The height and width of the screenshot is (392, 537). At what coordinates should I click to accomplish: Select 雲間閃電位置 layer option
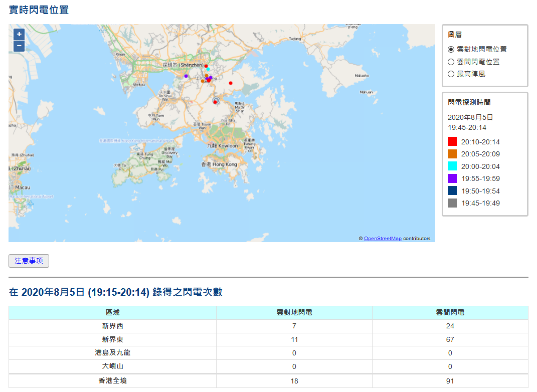[x=451, y=62]
